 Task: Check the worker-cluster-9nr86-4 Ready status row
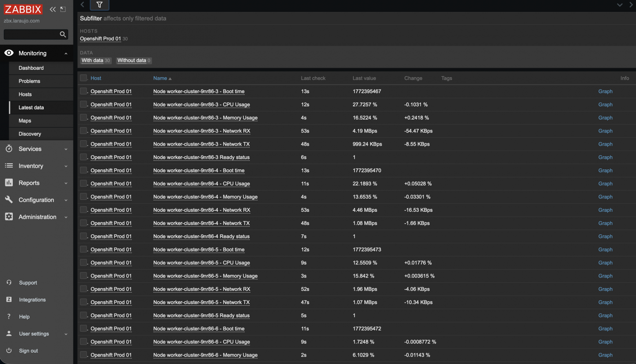[83, 236]
